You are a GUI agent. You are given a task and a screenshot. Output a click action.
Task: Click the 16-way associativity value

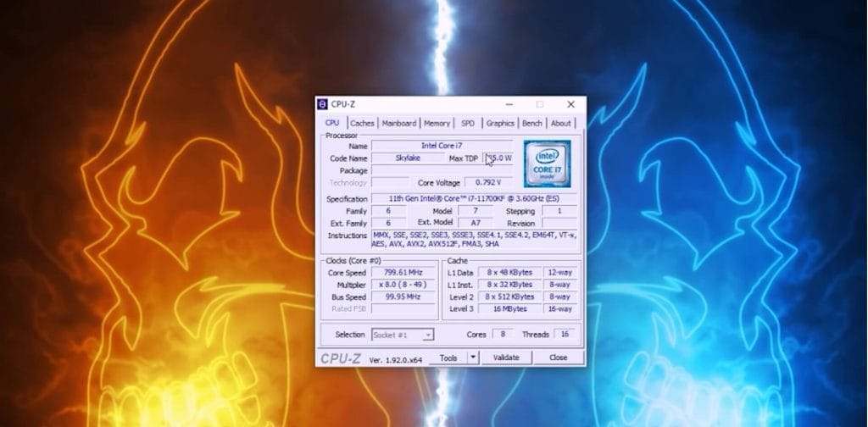[x=560, y=309]
